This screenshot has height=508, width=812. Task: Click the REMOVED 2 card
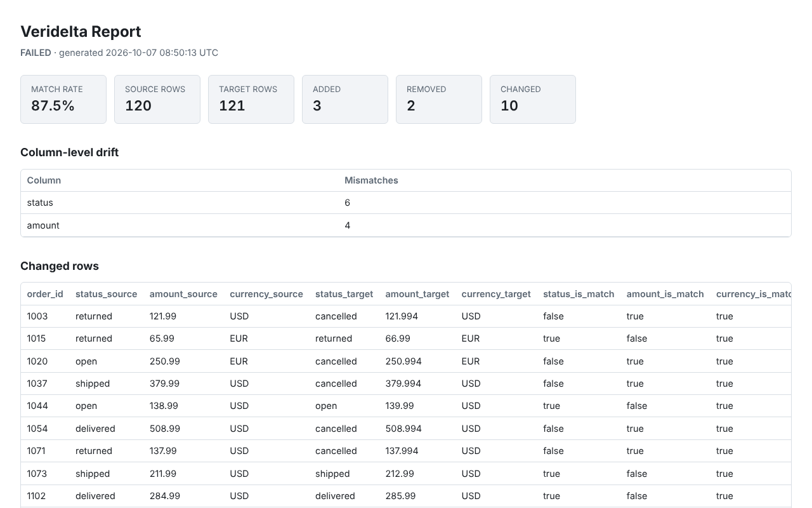(439, 99)
